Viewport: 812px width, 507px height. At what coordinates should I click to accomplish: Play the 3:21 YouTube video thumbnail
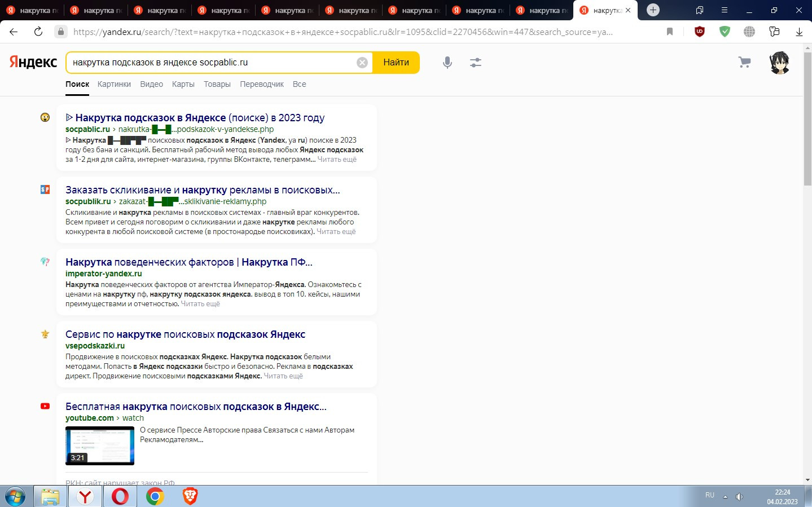tap(100, 446)
